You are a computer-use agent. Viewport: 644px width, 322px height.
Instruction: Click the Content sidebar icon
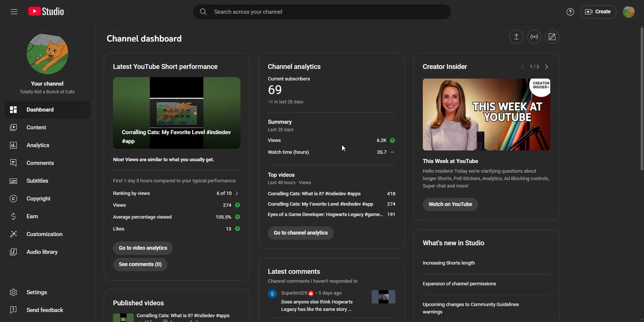14,127
